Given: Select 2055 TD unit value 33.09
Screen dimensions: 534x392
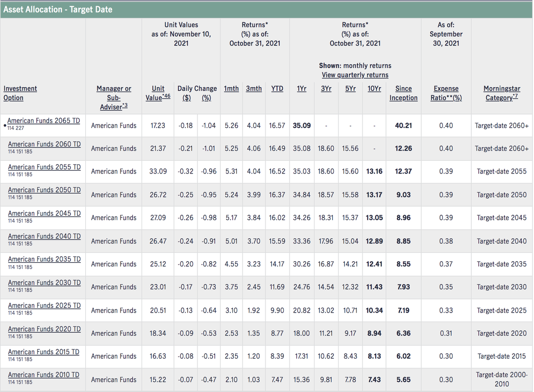Looking at the screenshot, I should [x=158, y=171].
